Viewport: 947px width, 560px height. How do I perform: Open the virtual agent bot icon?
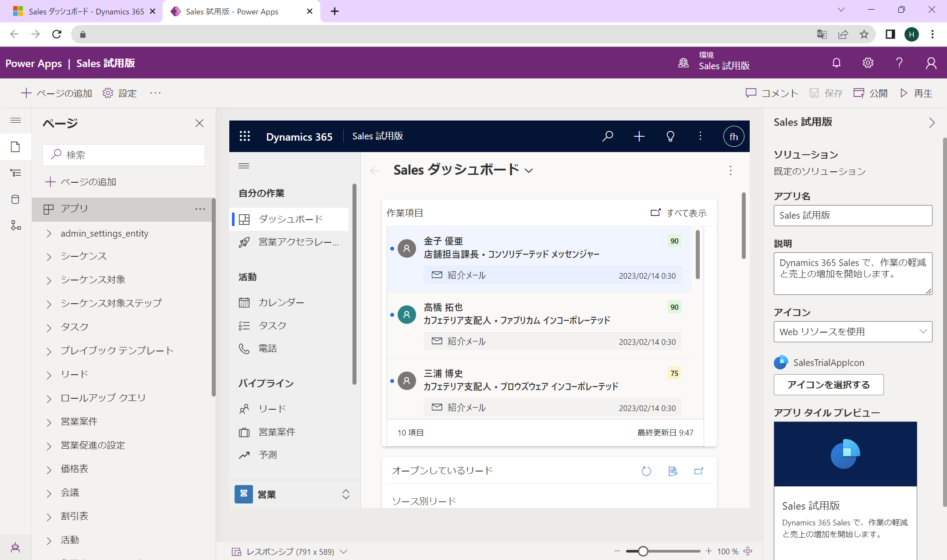point(15,547)
